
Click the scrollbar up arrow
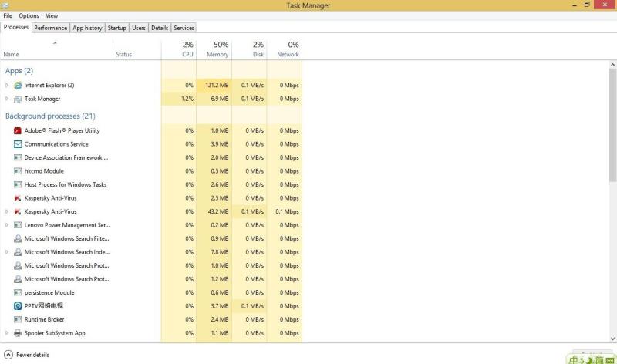click(x=612, y=65)
